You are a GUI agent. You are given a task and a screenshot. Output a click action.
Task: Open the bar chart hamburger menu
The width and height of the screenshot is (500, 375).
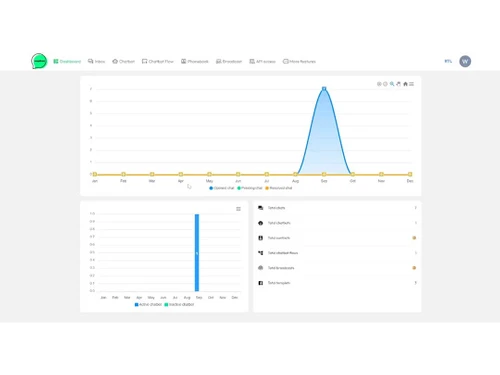coord(238,209)
